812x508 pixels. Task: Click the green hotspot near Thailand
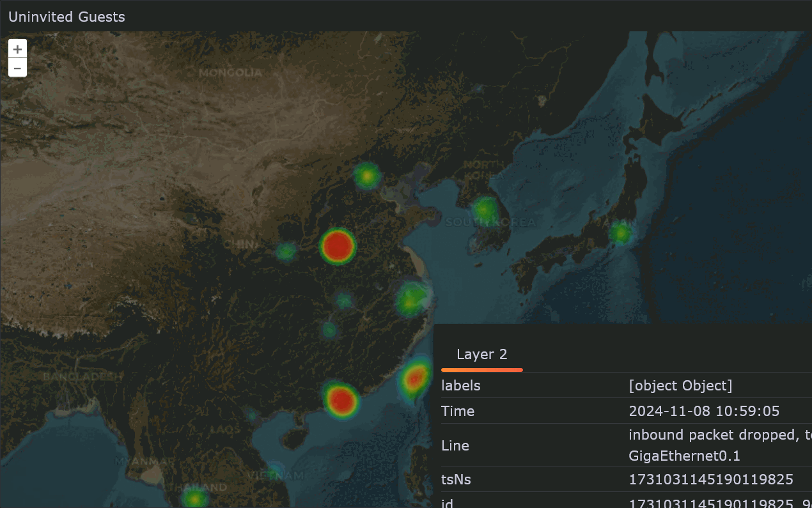[x=194, y=498]
